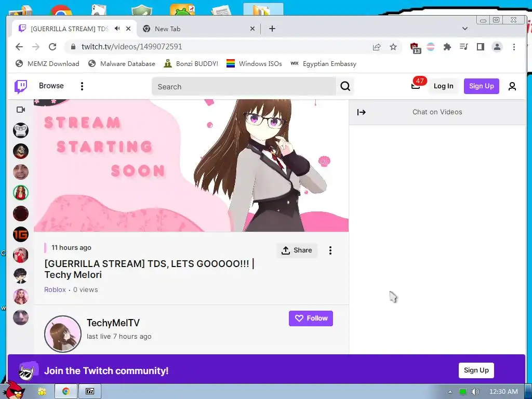Image resolution: width=532 pixels, height=399 pixels.
Task: Open the TechyMelTV channel name
Action: 113,323
